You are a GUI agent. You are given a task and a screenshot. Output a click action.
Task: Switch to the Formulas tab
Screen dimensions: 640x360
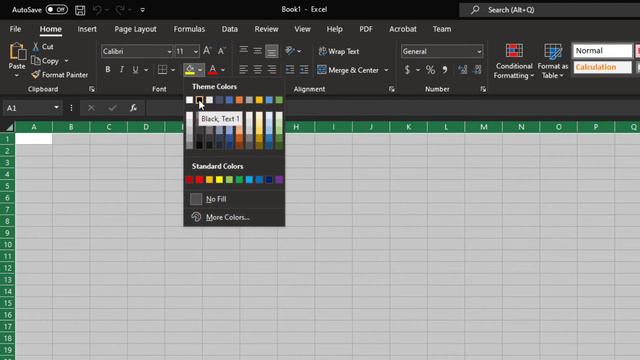pyautogui.click(x=189, y=29)
